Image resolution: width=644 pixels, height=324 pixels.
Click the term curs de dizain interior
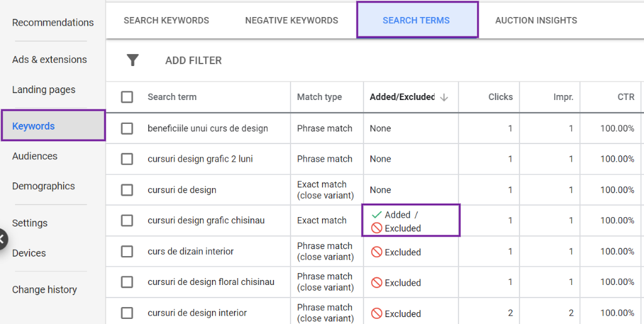(x=191, y=251)
